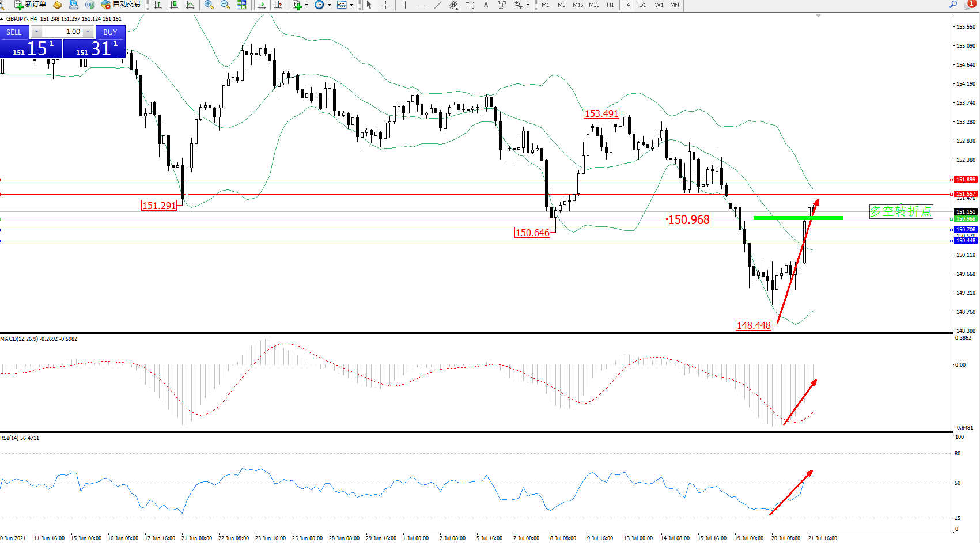Select the trendline drawing tool
The height and width of the screenshot is (543, 980).
coord(438,5)
